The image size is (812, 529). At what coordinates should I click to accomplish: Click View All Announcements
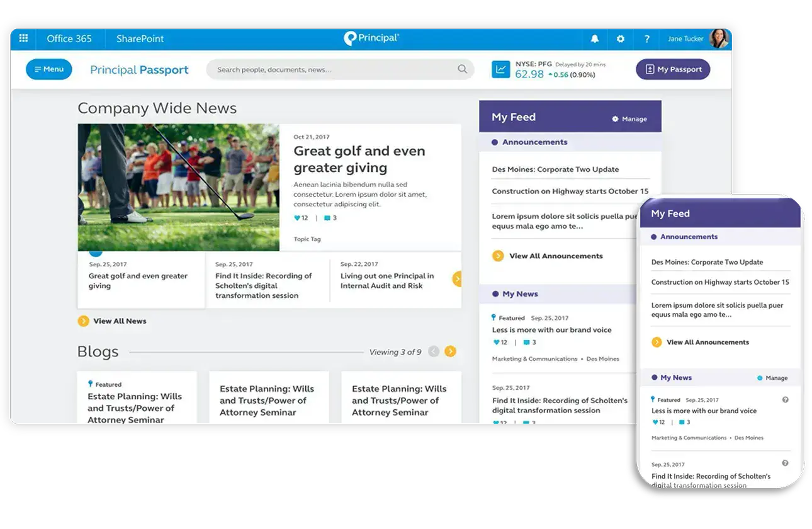(546, 256)
